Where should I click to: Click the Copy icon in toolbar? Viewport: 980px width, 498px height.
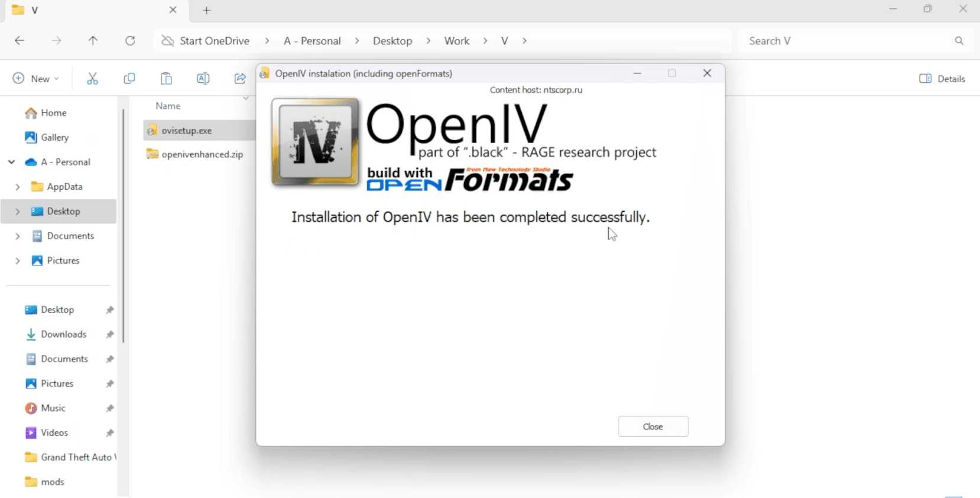point(129,79)
